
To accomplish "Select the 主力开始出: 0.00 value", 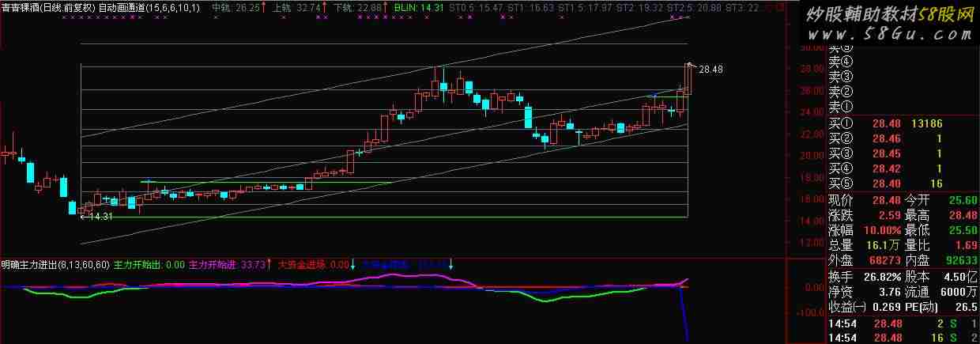I will point(150,265).
